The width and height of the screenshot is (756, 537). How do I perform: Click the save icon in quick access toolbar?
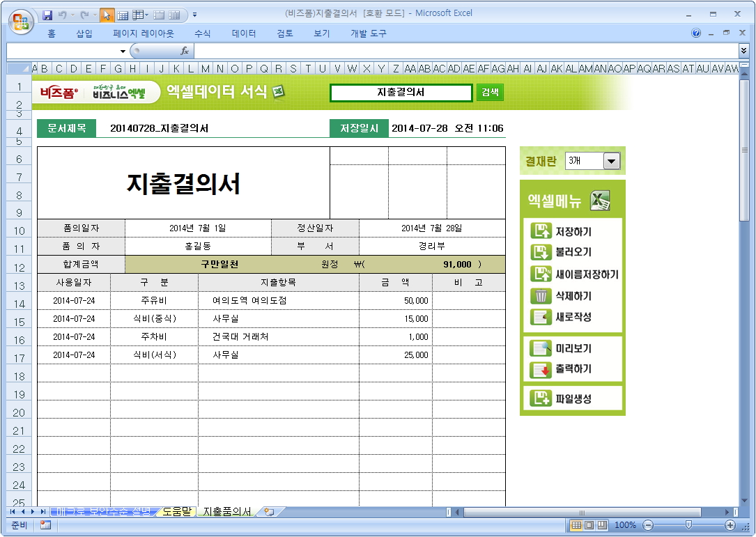[x=47, y=15]
